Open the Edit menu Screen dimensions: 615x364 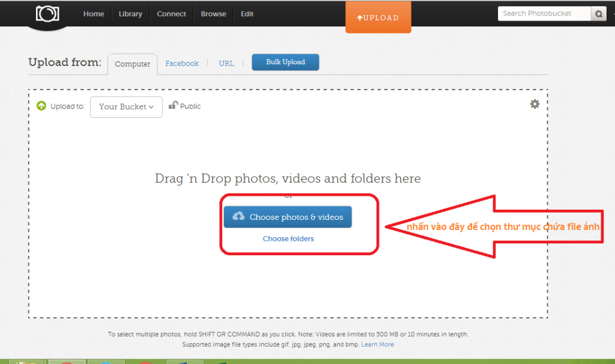(247, 14)
